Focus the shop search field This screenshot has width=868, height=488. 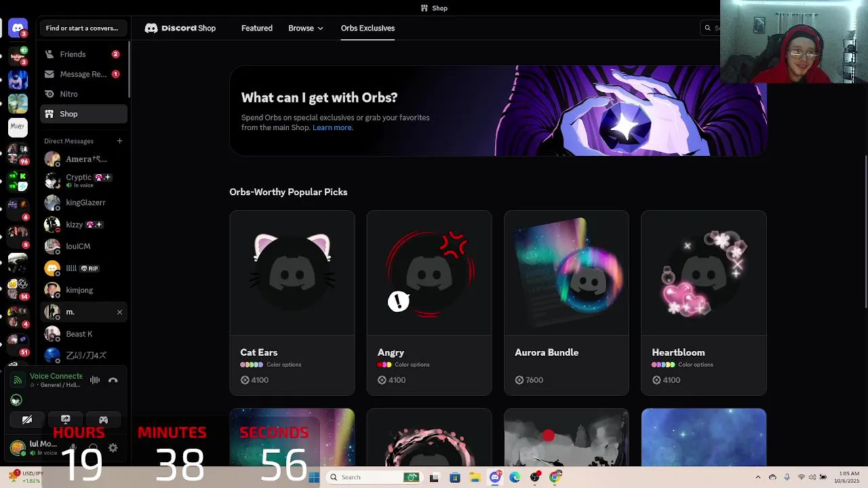pos(710,28)
